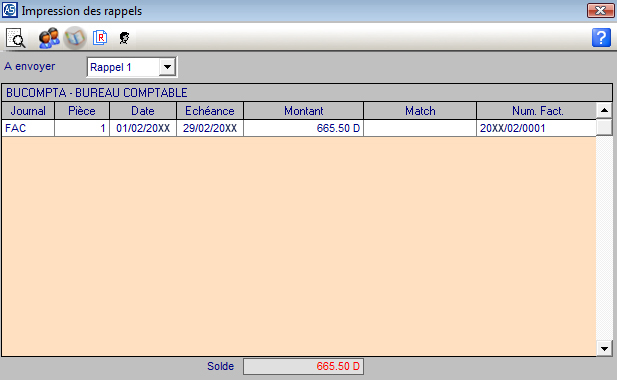Click the AS application icon in title bar
The width and height of the screenshot is (617, 380).
click(x=9, y=10)
